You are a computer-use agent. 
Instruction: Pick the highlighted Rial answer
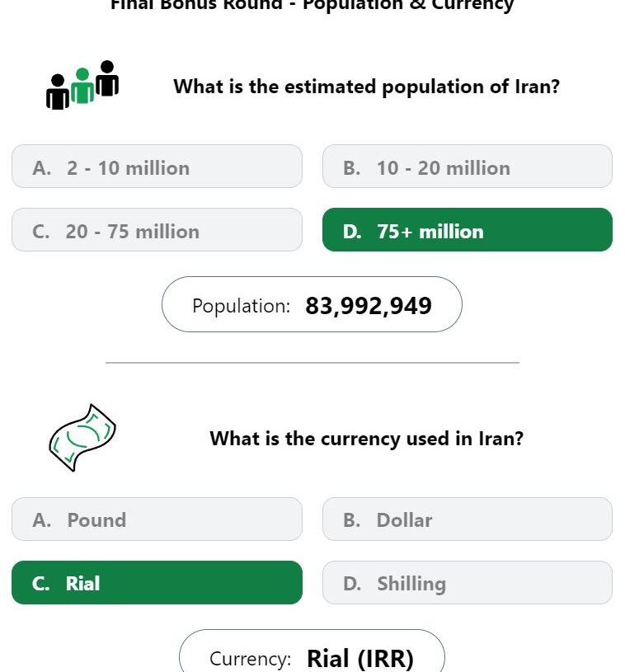click(157, 582)
